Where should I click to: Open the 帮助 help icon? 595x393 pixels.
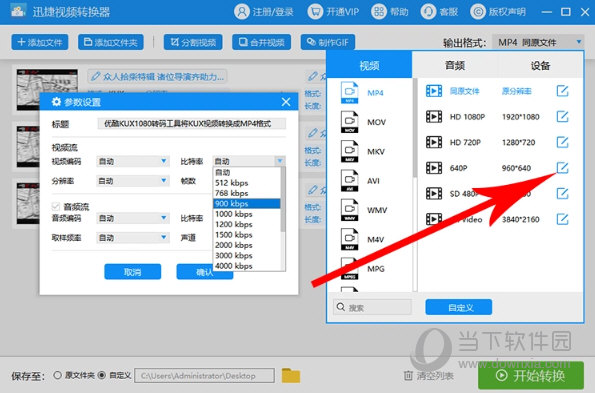click(379, 12)
